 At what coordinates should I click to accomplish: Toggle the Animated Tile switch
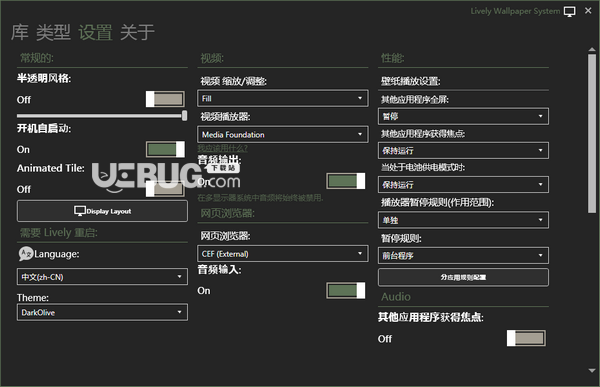[165, 189]
